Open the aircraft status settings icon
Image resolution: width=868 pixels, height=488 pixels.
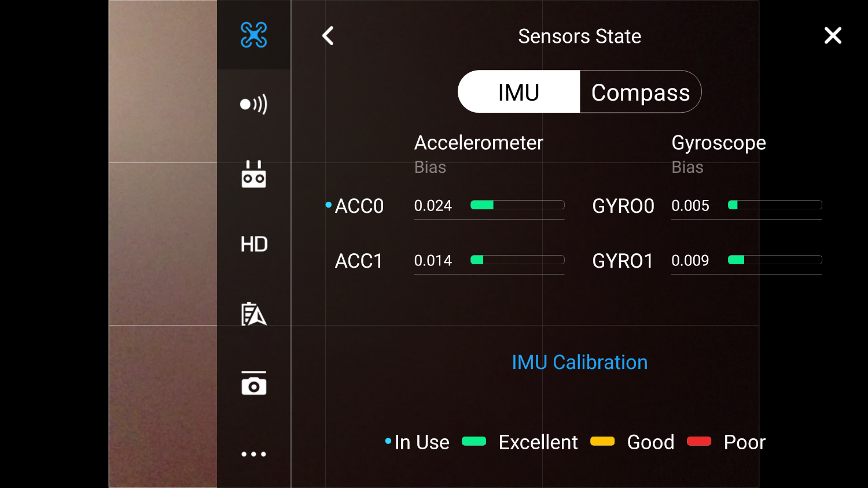pyautogui.click(x=253, y=35)
